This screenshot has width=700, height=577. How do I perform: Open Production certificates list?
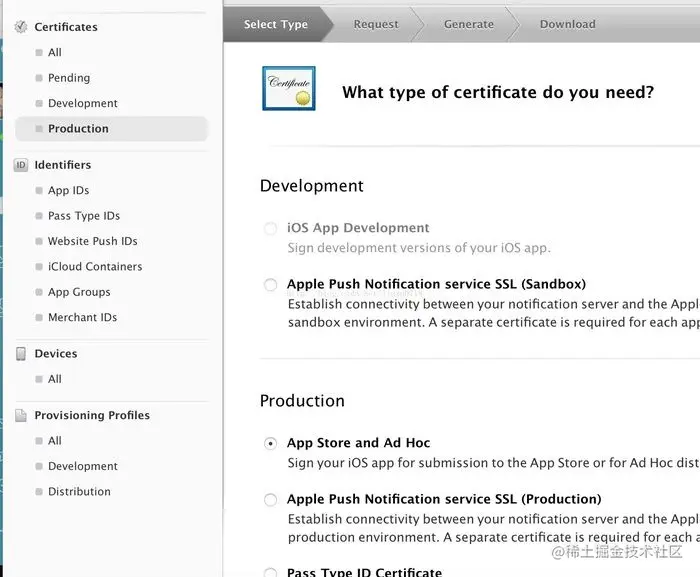(x=112, y=129)
